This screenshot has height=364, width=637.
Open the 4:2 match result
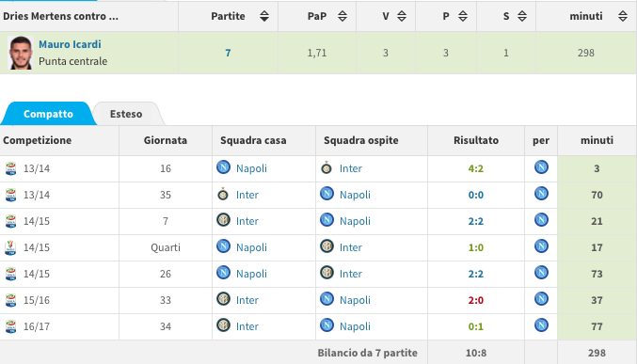476,168
